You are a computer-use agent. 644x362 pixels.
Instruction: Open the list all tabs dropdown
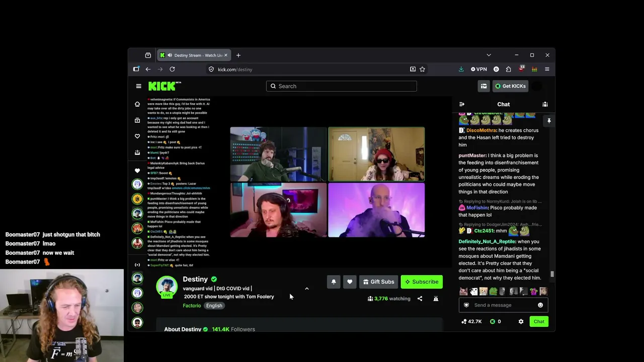pyautogui.click(x=489, y=55)
